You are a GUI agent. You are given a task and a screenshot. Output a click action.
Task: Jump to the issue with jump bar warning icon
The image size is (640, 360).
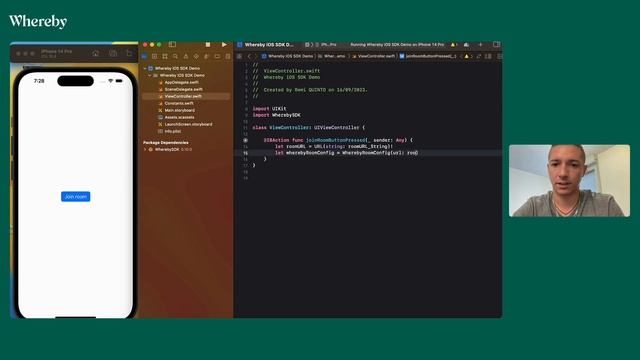(467, 56)
